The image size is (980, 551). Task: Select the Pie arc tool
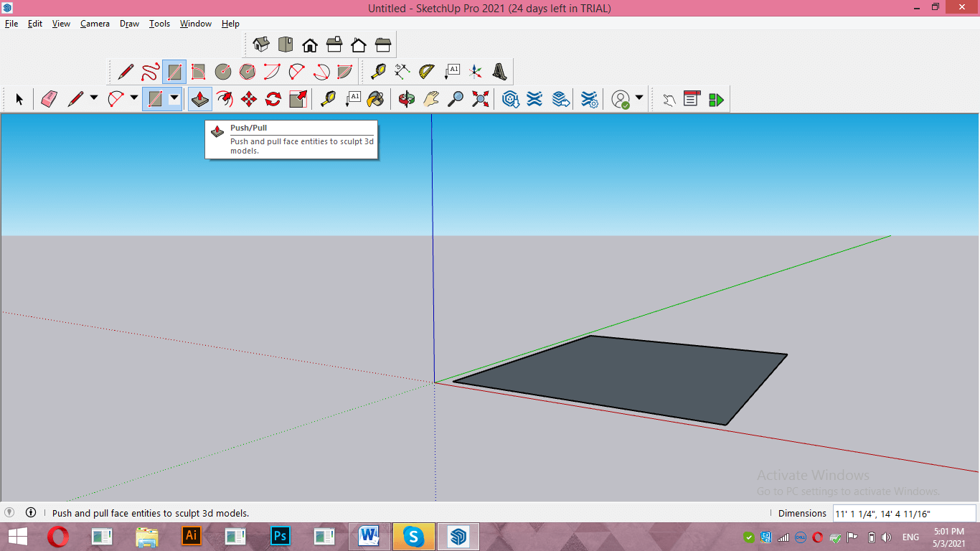(345, 72)
